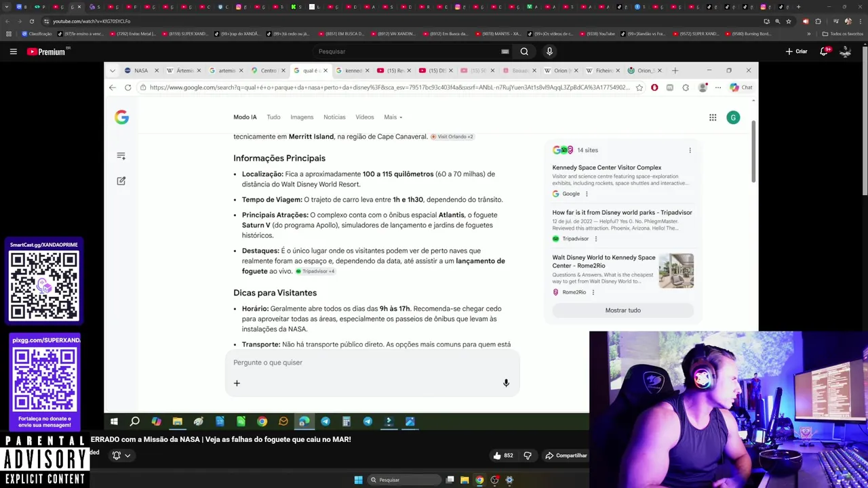Image resolution: width=868 pixels, height=488 pixels.
Task: Go to YouTube Premium home logo
Action: [x=46, y=52]
